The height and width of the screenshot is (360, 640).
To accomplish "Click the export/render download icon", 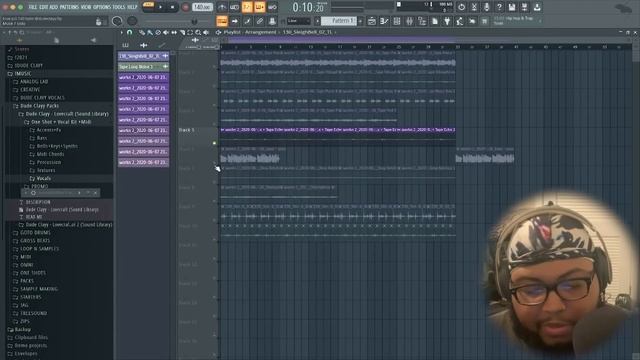I will 537,7.
